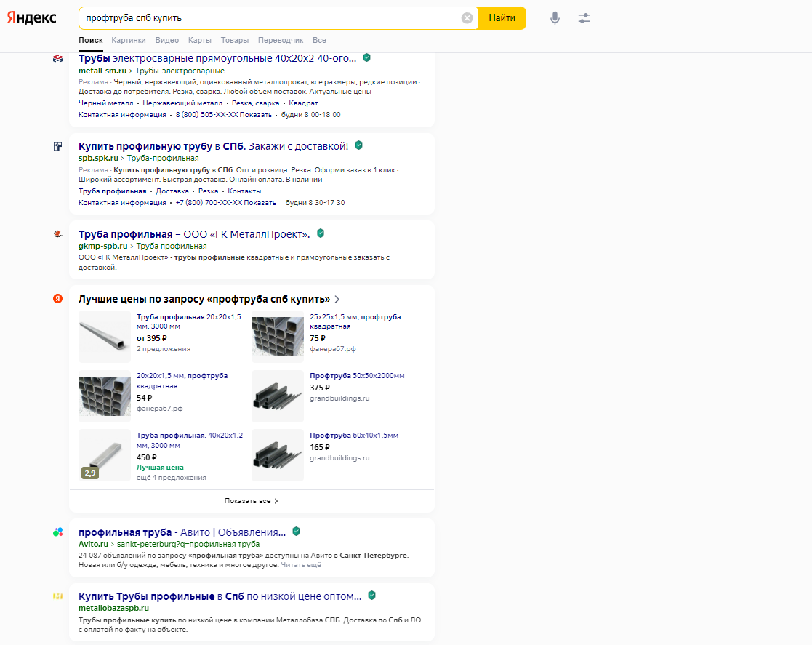Viewport: 812px width, 645px height.
Task: Start voice search with the microphone icon
Action: (555, 18)
